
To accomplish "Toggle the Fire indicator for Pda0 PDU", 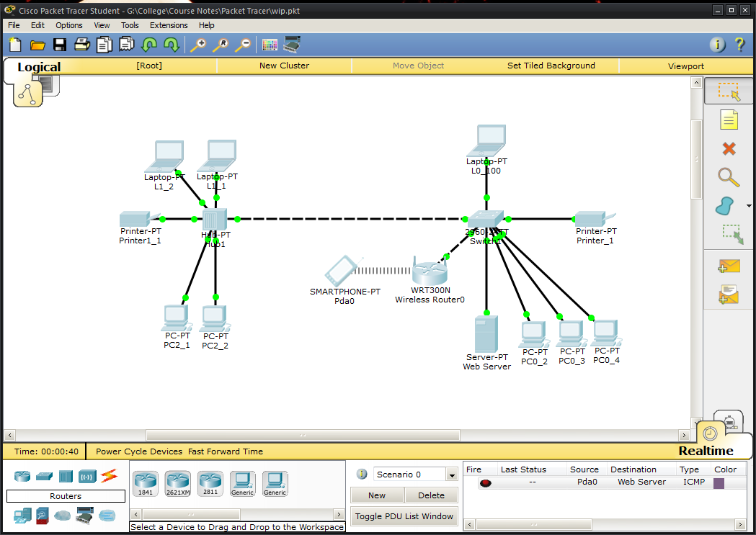I will (486, 483).
